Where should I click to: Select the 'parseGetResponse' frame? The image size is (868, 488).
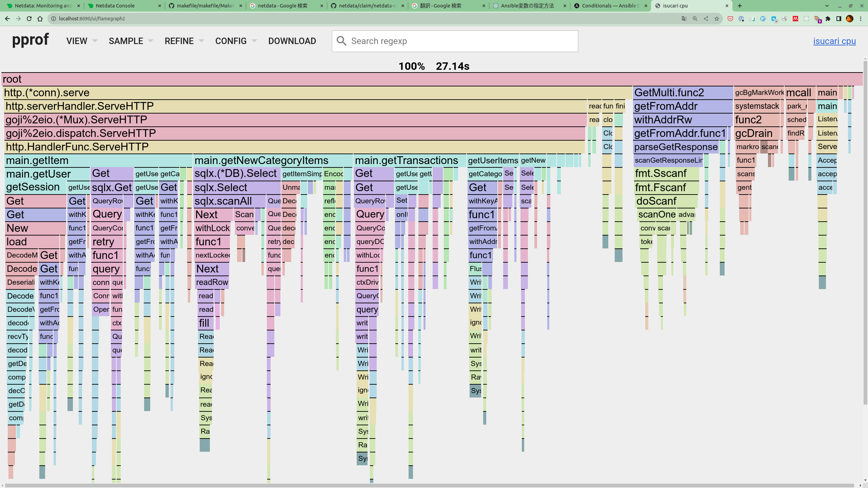click(676, 147)
